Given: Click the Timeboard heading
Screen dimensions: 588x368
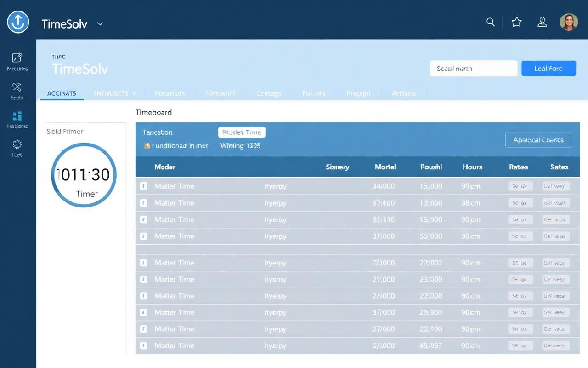Looking at the screenshot, I should coord(154,112).
